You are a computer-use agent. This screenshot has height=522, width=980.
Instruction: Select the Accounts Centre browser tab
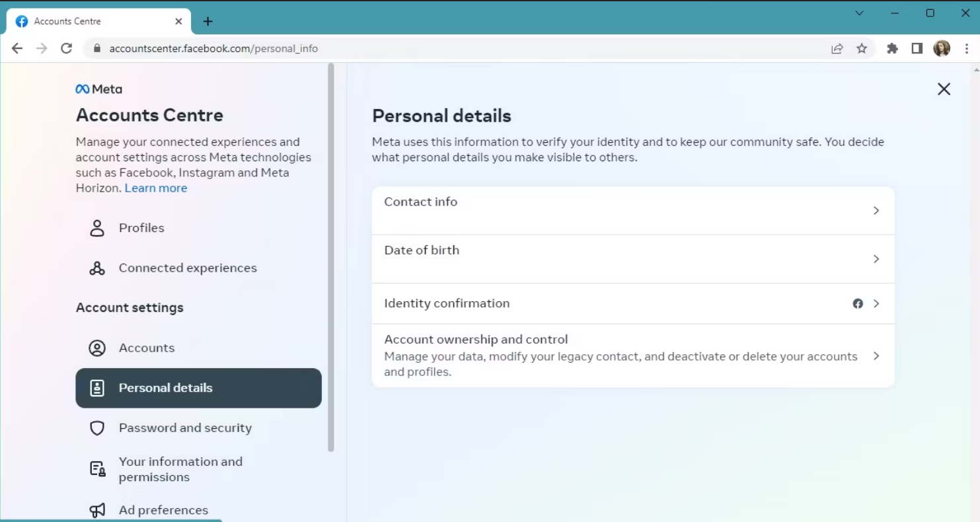click(99, 21)
